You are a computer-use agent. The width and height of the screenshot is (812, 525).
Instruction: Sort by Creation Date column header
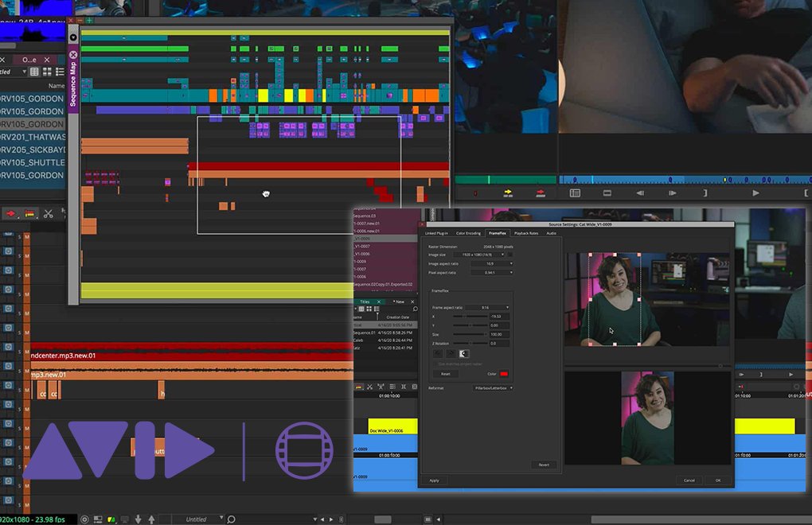coord(398,317)
